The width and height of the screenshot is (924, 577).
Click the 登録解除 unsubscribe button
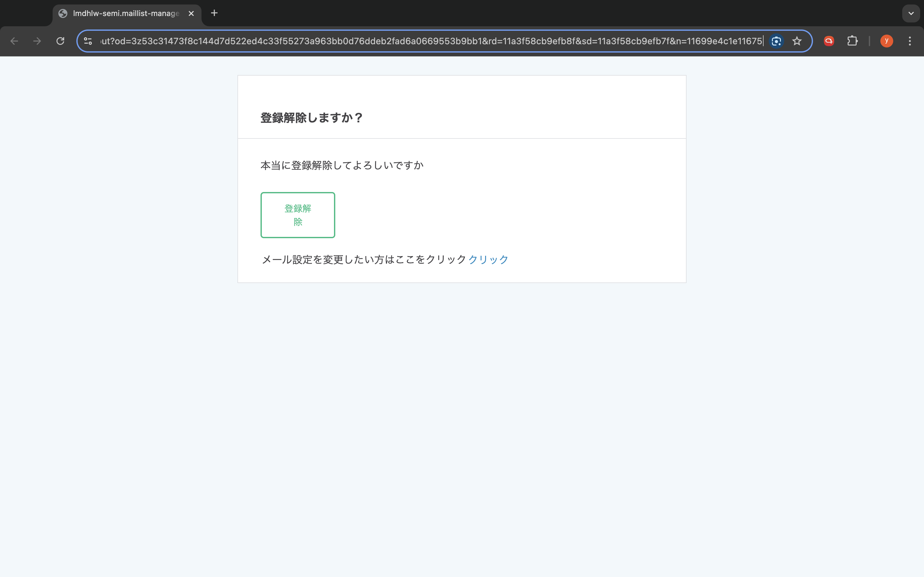[297, 215]
